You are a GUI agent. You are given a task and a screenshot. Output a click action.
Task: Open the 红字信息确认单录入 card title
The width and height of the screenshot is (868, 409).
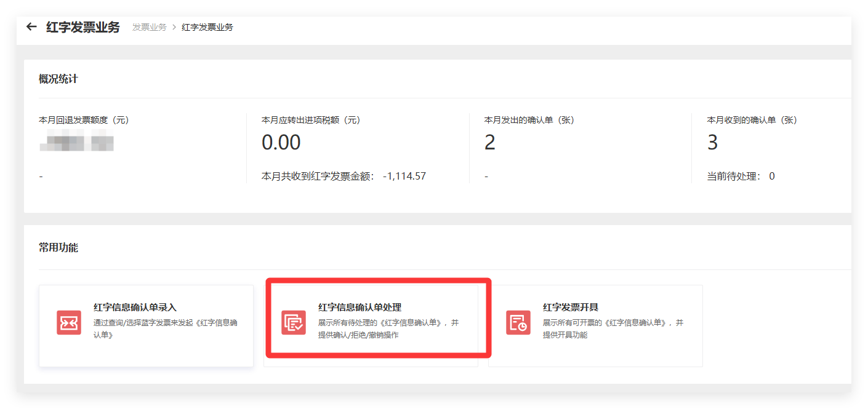point(135,308)
